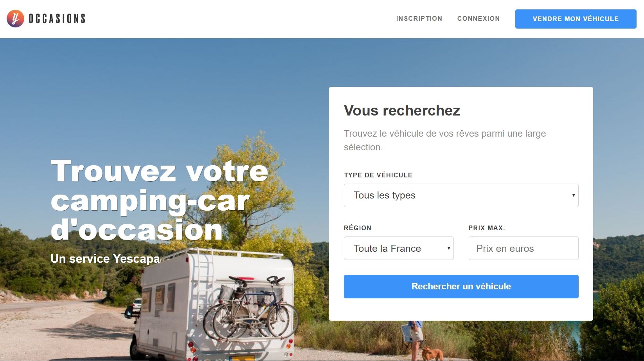
Task: Click the Rechercher un véhicule button
Action: coord(461,286)
